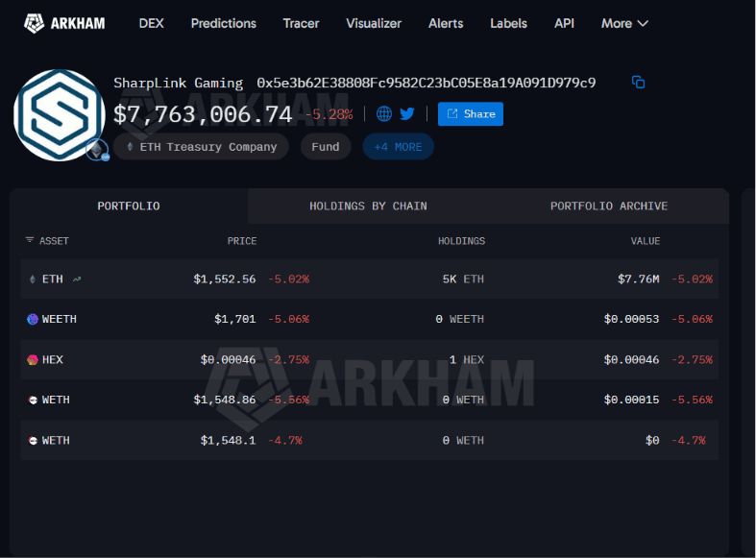
Task: Click the 5K ETH holdings value
Action: pos(463,279)
